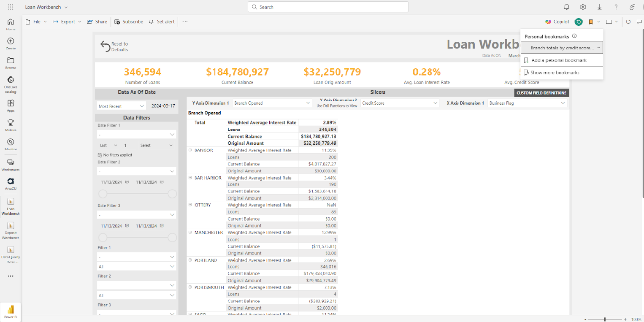Go to Home in left navigation
This screenshot has height=322, width=644.
pyautogui.click(x=11, y=24)
